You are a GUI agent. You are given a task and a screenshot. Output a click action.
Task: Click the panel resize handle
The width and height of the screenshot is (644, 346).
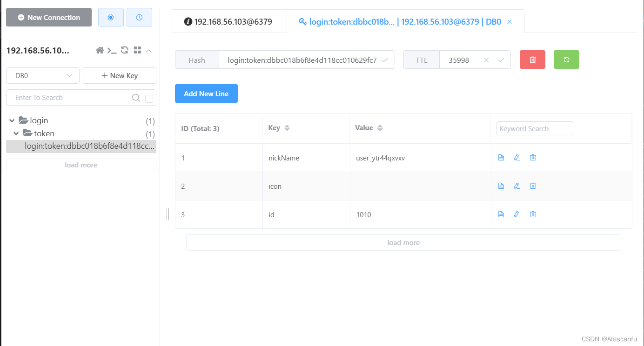168,214
